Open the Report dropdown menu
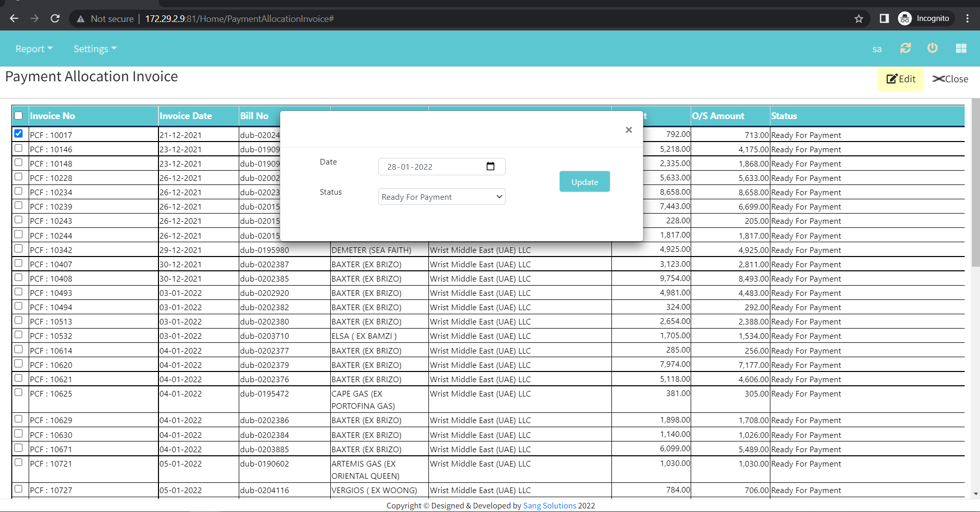The height and width of the screenshot is (512, 980). click(34, 49)
